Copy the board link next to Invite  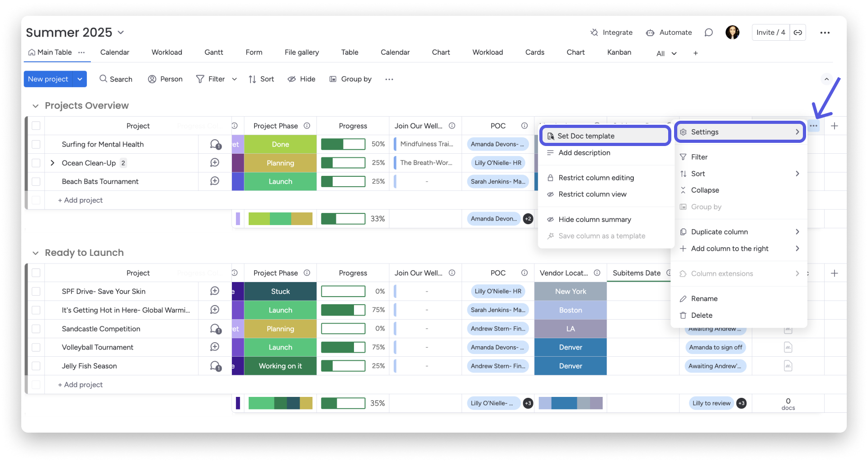click(x=798, y=33)
